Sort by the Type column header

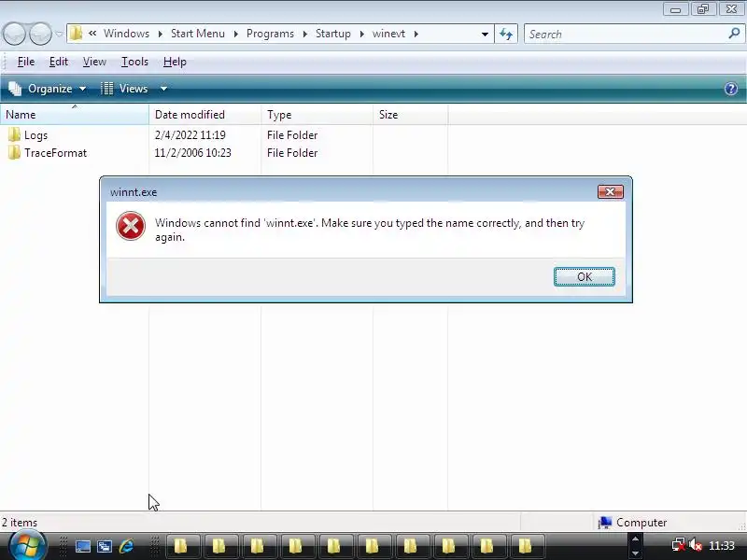coord(317,115)
